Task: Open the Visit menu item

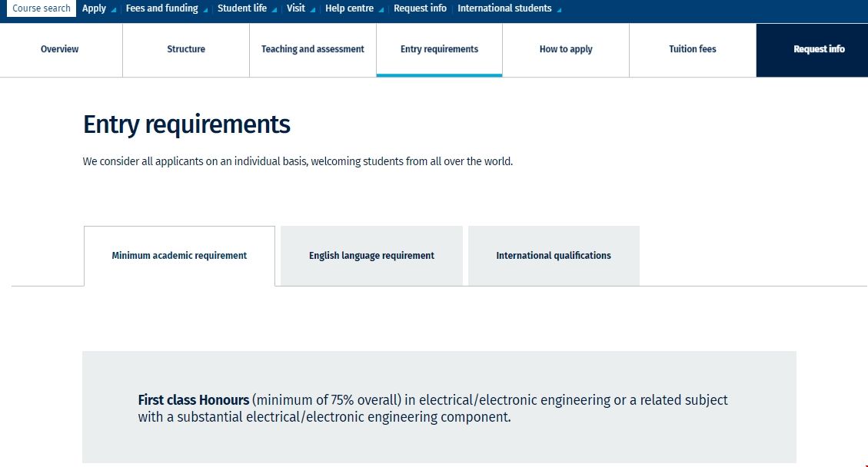Action: coord(295,8)
